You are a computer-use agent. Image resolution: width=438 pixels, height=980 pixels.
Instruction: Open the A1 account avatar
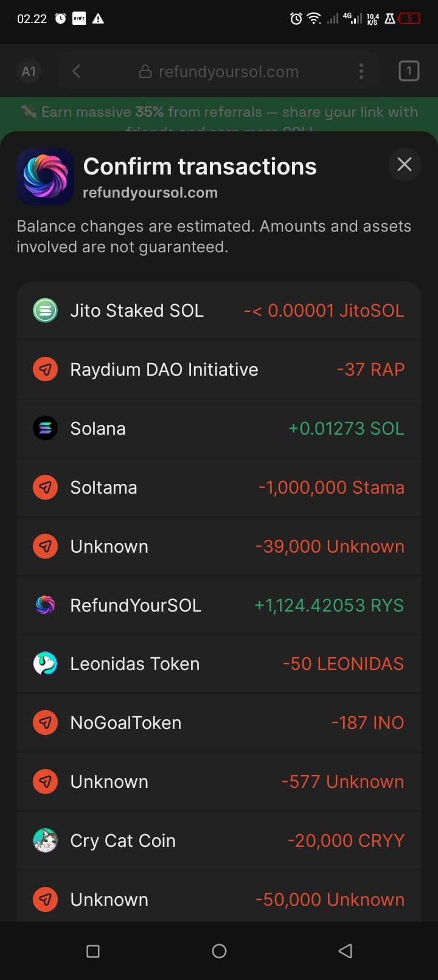pos(29,72)
